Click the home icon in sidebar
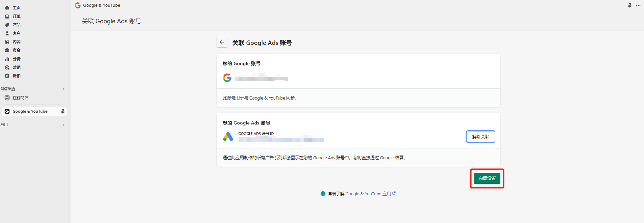The width and height of the screenshot is (644, 223). click(x=7, y=8)
